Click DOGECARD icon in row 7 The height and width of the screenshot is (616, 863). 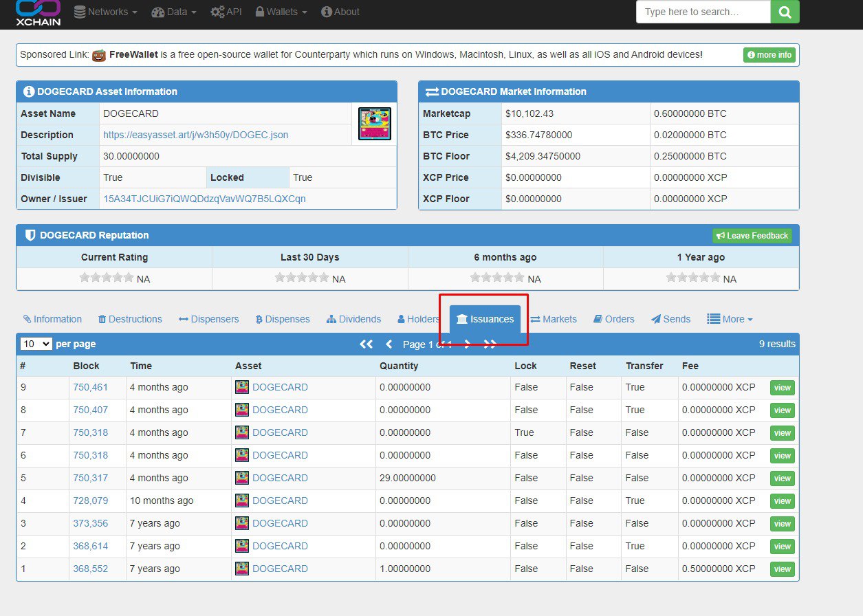242,432
